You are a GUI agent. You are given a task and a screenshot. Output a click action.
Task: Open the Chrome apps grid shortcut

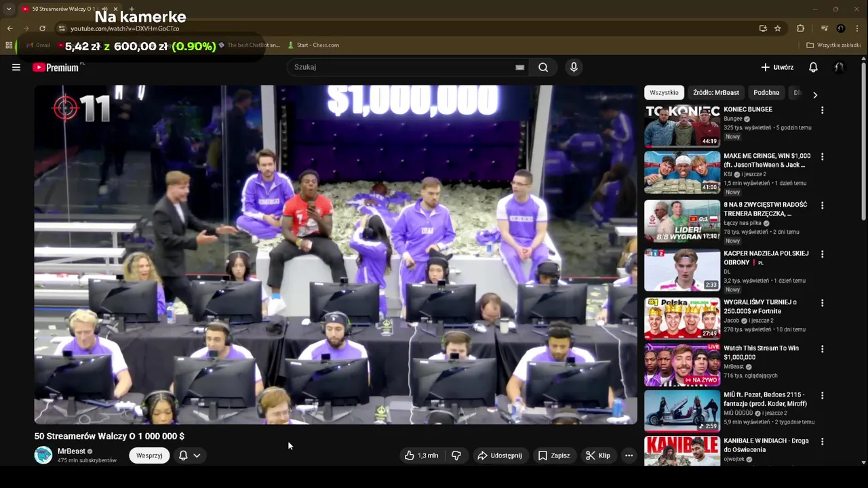point(9,45)
